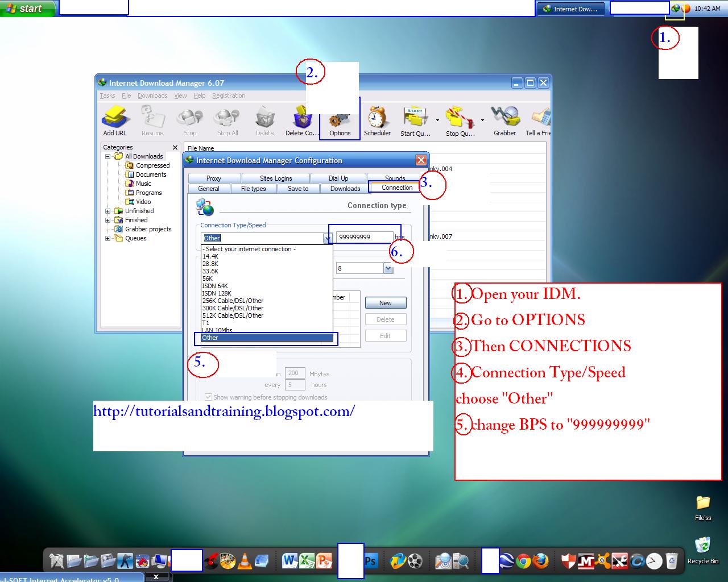Launch Firefox from the dock
This screenshot has height=582, width=728.
click(x=541, y=561)
